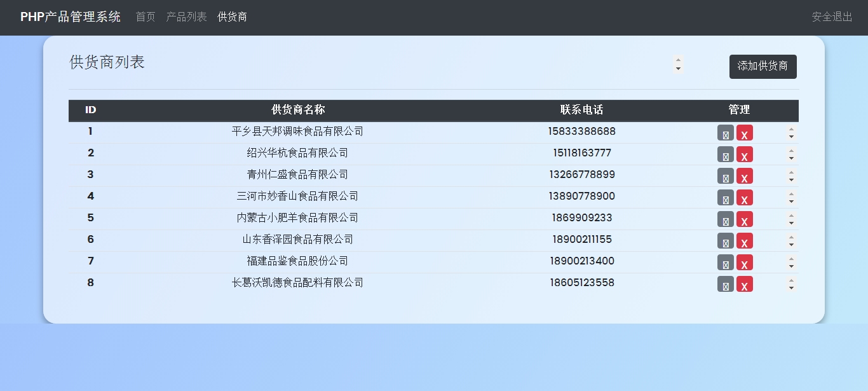The height and width of the screenshot is (391, 868).
Task: Go to 首页 in the navigation bar
Action: point(146,17)
